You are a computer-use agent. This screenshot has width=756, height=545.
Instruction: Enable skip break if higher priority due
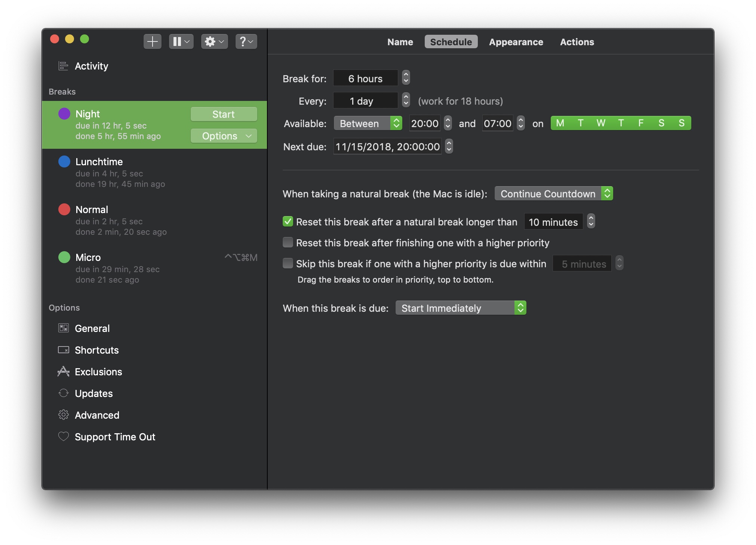point(288,264)
